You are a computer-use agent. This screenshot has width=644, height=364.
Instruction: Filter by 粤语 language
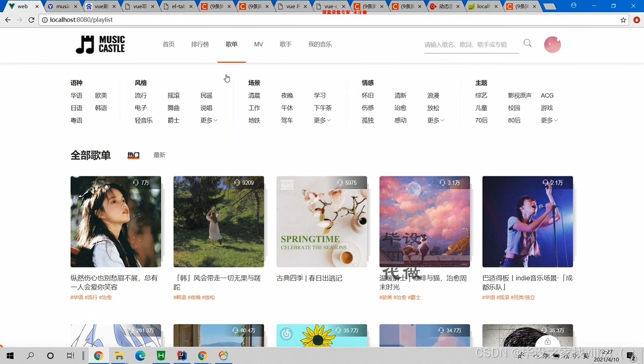[77, 120]
